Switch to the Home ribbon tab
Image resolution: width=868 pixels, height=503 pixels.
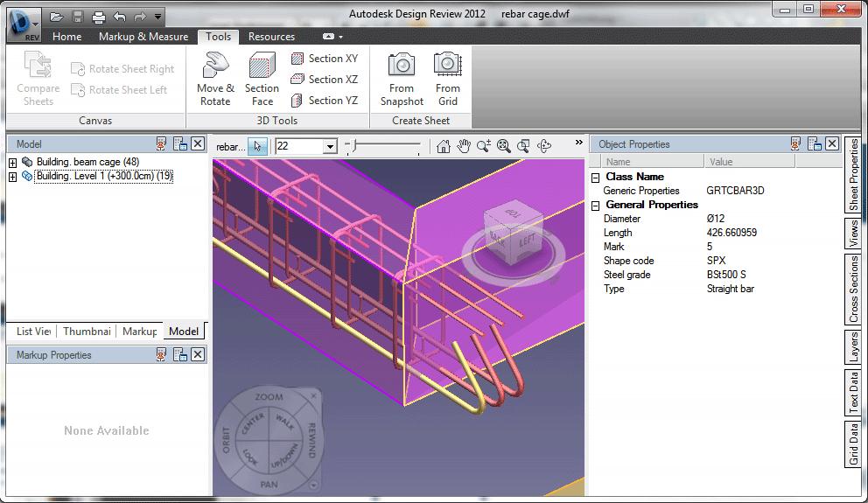[x=67, y=37]
